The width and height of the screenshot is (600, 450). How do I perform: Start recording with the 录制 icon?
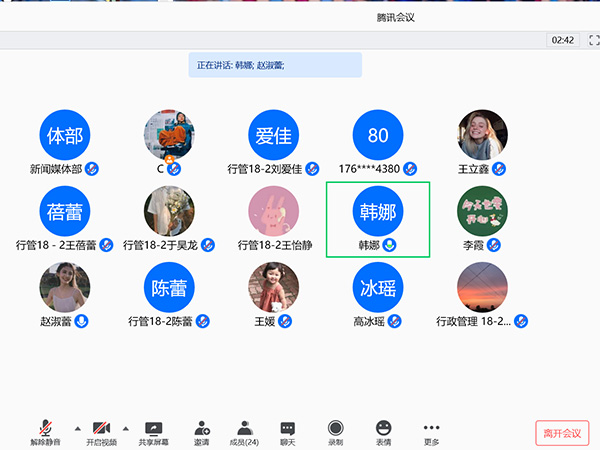click(336, 431)
